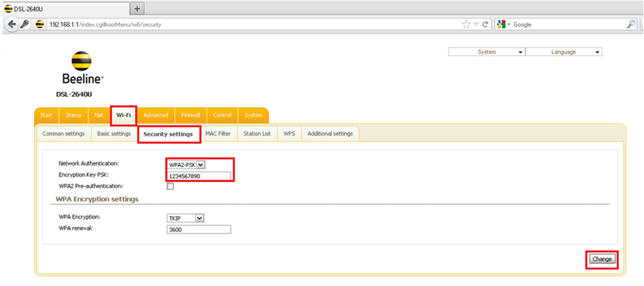Click the reload page icon
Screen dimensions: 644x286
tap(486, 24)
